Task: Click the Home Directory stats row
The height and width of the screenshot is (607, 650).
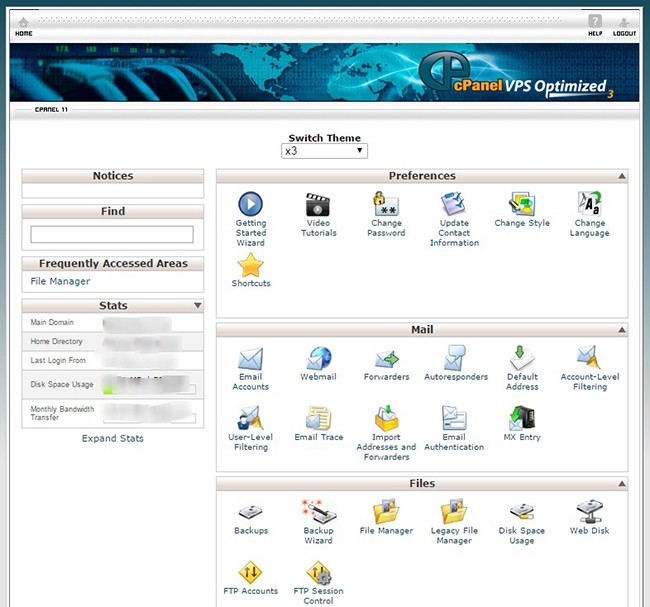Action: (112, 341)
